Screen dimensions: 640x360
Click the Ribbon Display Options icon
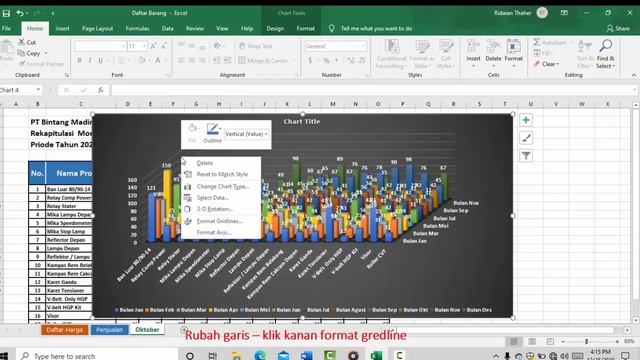pyautogui.click(x=564, y=13)
